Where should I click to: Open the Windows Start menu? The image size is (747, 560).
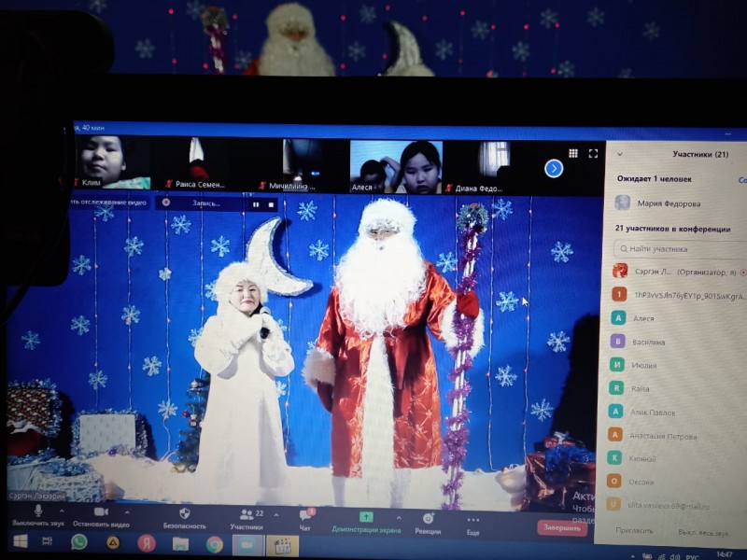coord(20,541)
